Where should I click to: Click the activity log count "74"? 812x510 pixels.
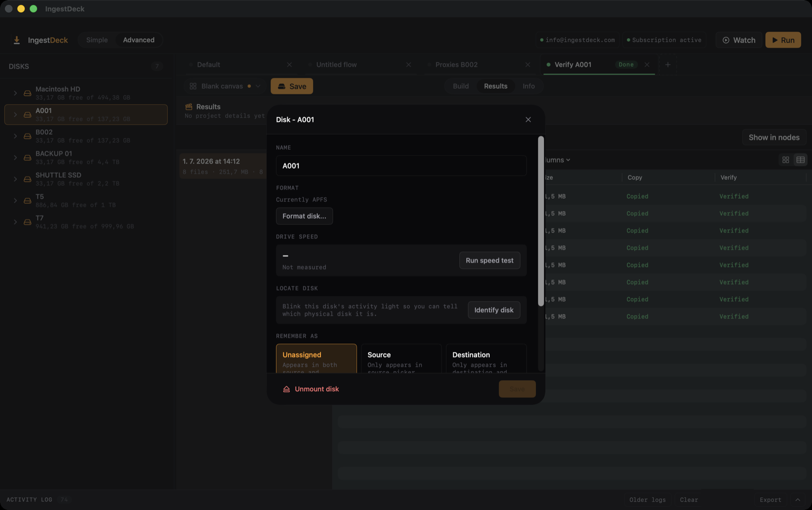coord(64,500)
